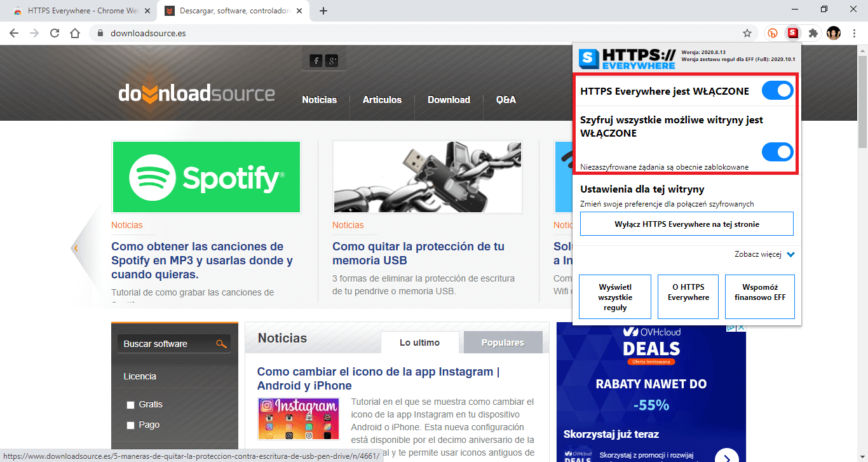The height and width of the screenshot is (462, 868).
Task: Click the OVHcloud ad arrow button
Action: click(x=726, y=456)
